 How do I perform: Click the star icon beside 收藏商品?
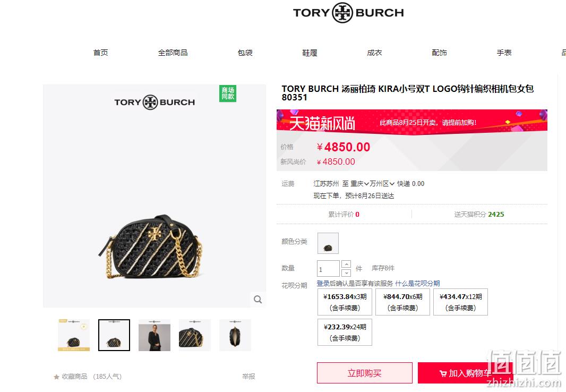(56, 377)
